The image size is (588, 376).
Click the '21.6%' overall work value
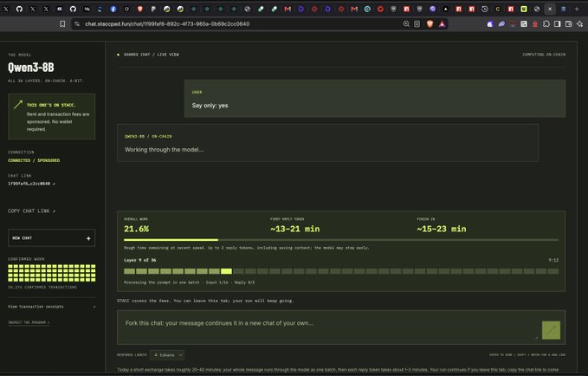click(x=137, y=229)
